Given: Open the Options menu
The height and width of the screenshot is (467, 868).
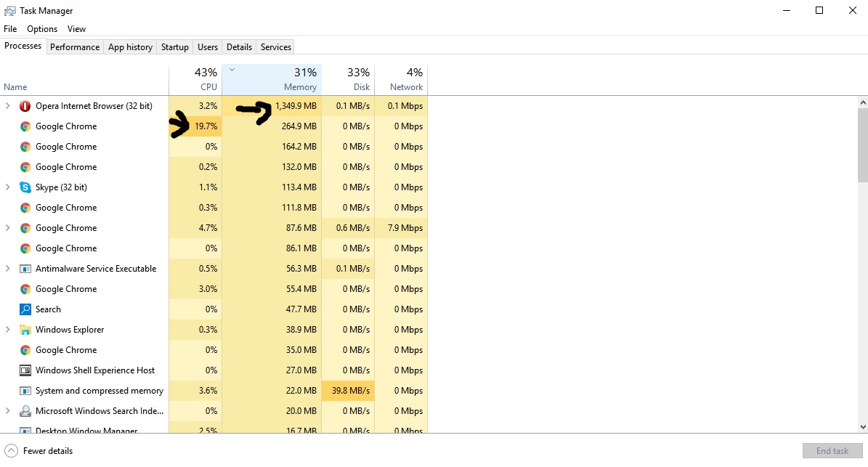Looking at the screenshot, I should tap(42, 29).
